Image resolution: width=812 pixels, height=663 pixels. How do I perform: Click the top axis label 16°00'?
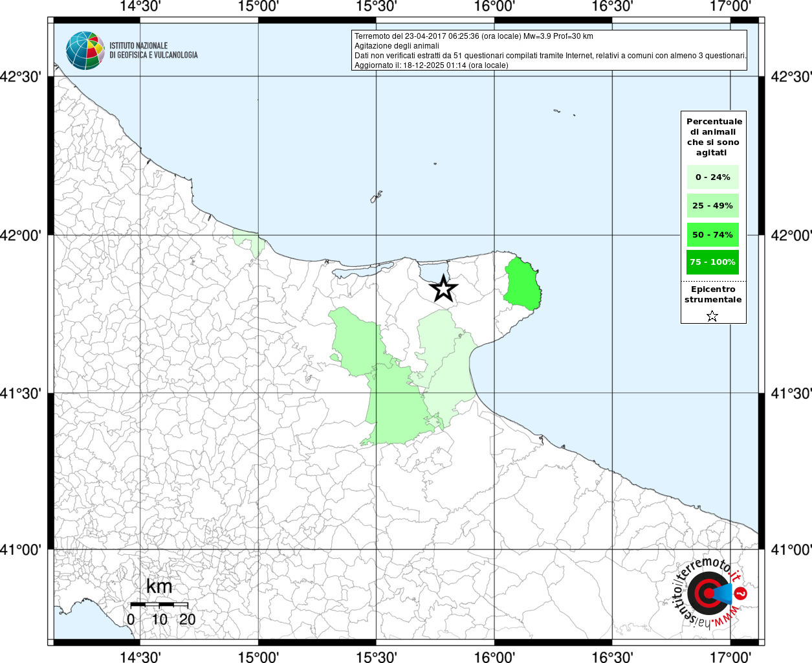pos(494,7)
